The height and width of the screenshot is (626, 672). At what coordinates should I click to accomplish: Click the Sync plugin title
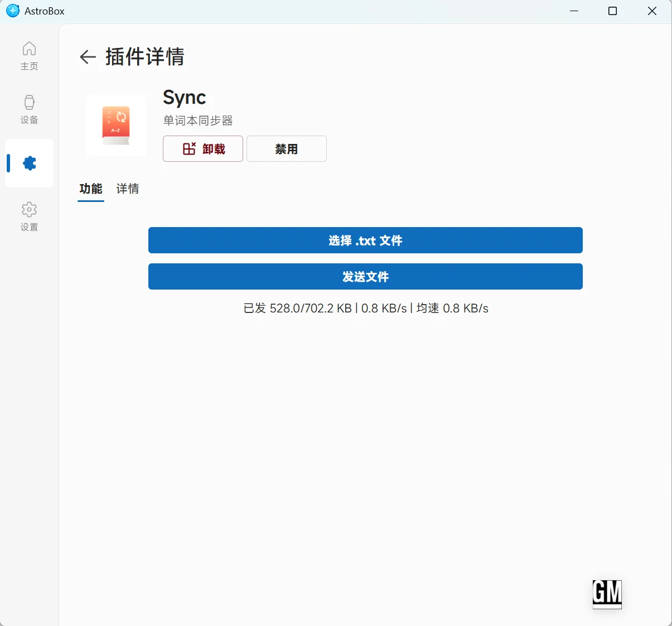click(185, 98)
